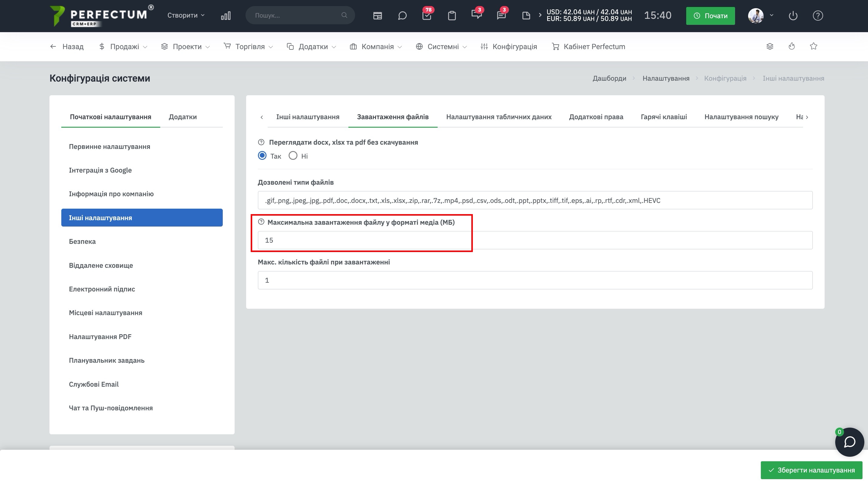The image size is (868, 481).
Task: Click the layers icon in navigation bar
Action: 770,46
